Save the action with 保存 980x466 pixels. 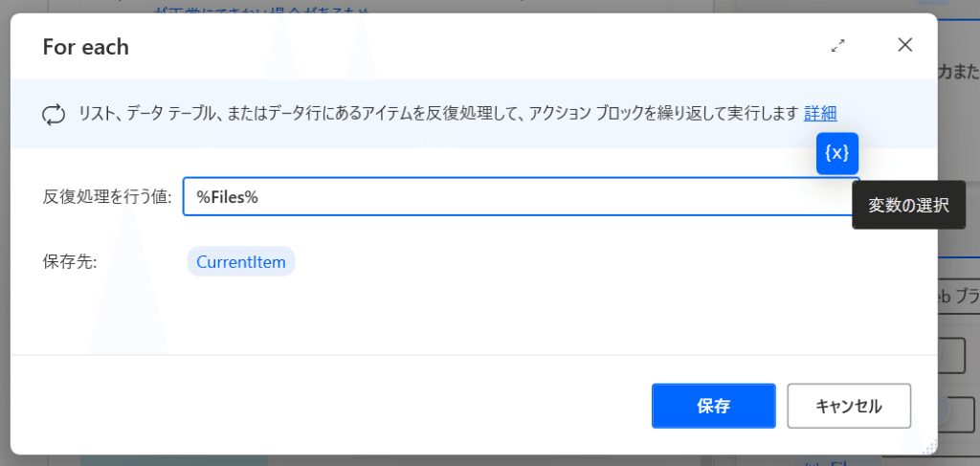pos(713,406)
